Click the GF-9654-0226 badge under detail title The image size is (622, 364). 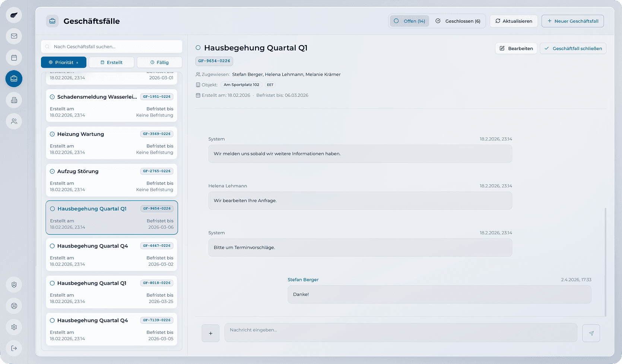pos(214,61)
